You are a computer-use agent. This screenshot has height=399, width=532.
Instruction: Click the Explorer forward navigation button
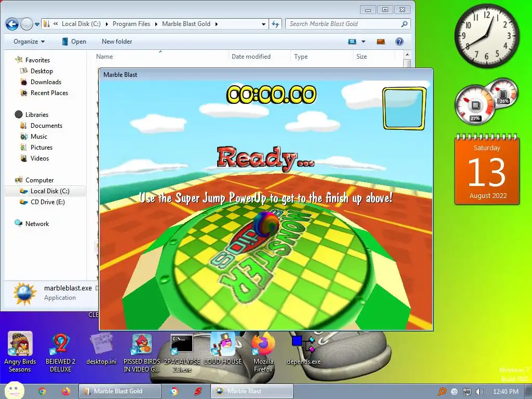point(26,24)
